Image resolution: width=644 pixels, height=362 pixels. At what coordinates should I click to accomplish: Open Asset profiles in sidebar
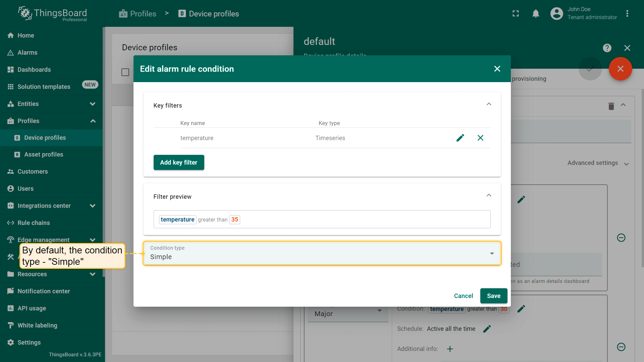coord(44,155)
